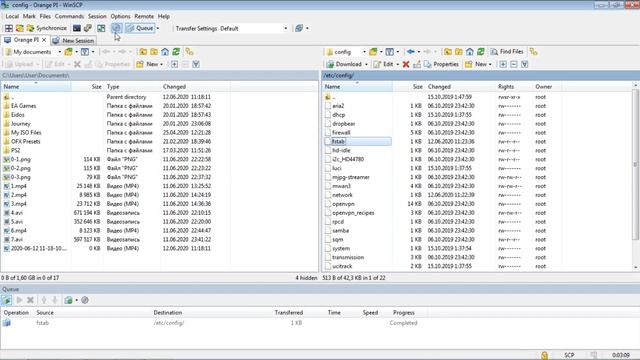Open the directory icon in local panel toolbar

[68, 52]
